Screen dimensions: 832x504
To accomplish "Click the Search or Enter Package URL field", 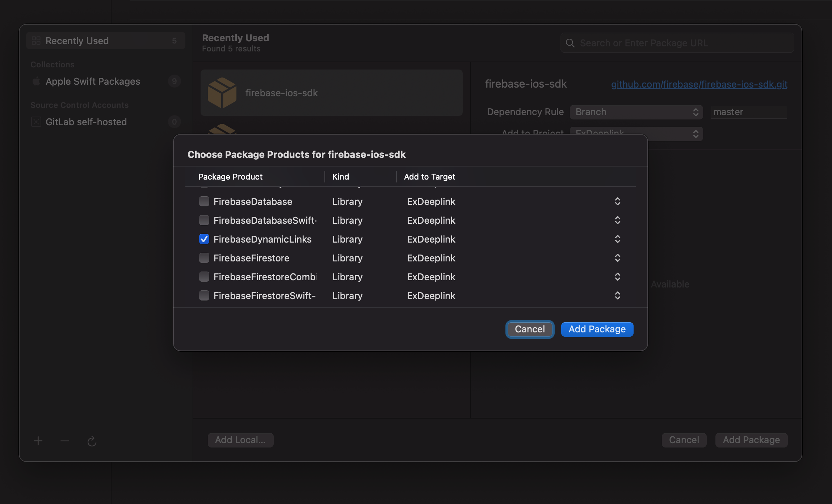I will 681,43.
